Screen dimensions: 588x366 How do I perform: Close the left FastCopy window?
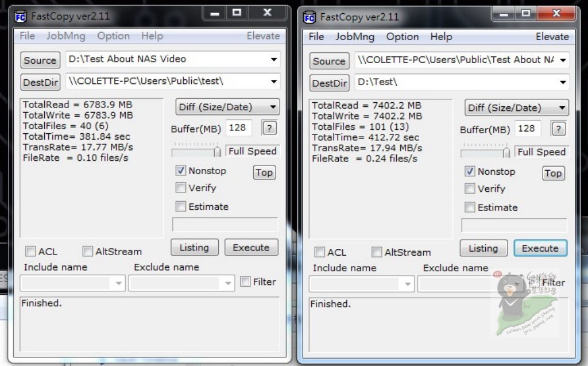pos(267,13)
